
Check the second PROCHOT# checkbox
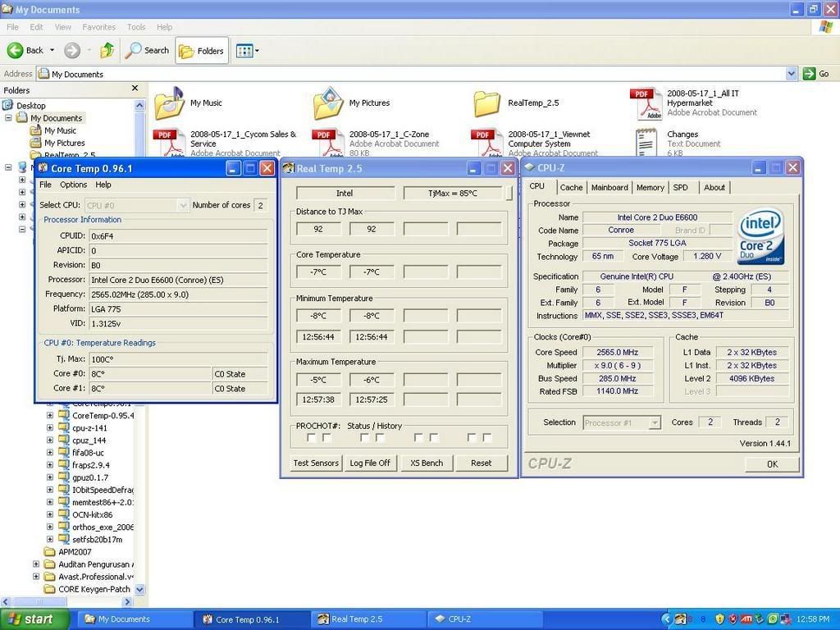tap(324, 437)
